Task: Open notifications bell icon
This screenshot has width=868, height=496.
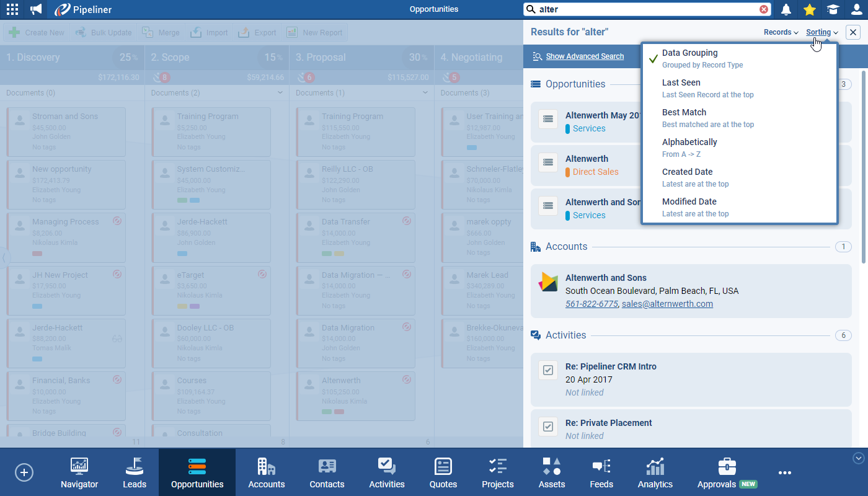Action: (x=786, y=9)
